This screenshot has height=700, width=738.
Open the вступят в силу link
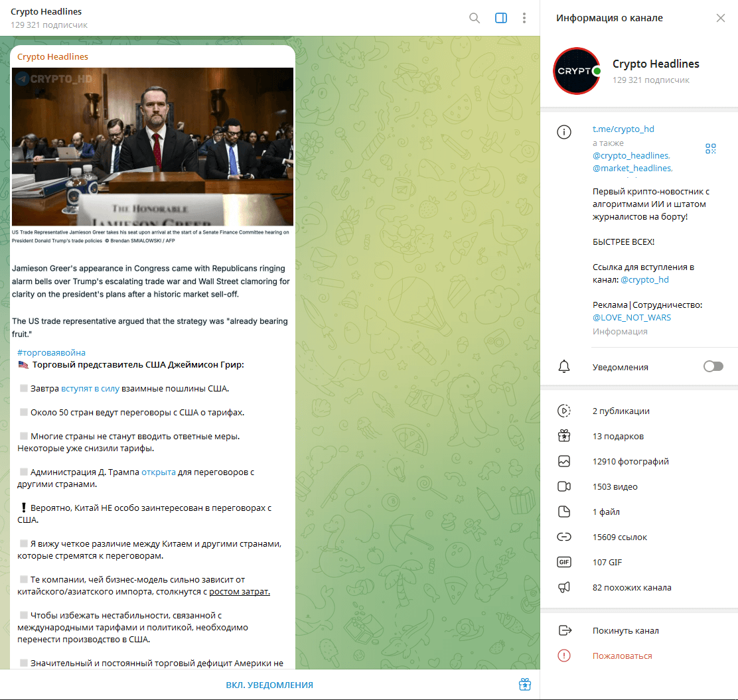tap(90, 389)
